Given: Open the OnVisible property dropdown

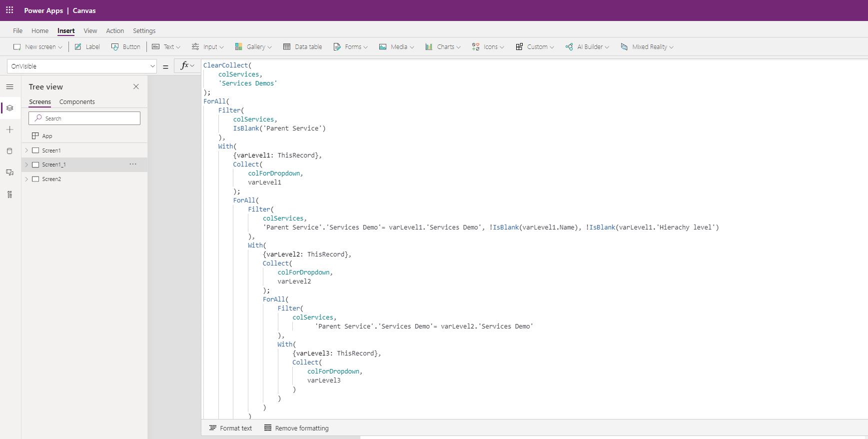Looking at the screenshot, I should [152, 66].
